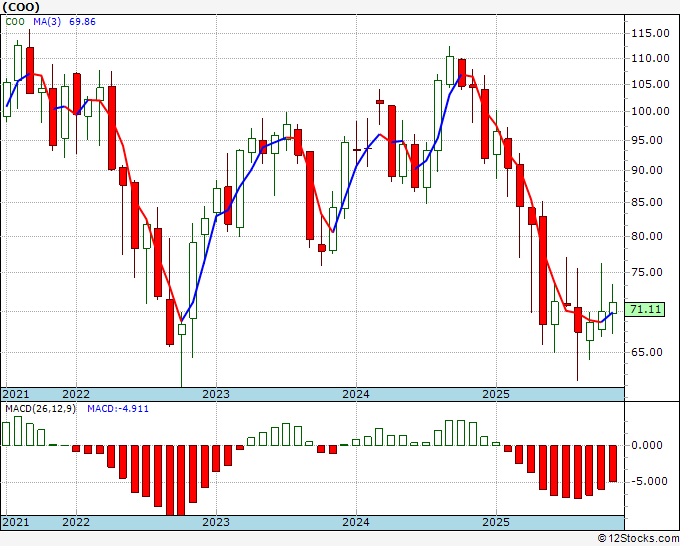Click the (COO) chart title
This screenshot has width=680, height=546.
(21, 7)
